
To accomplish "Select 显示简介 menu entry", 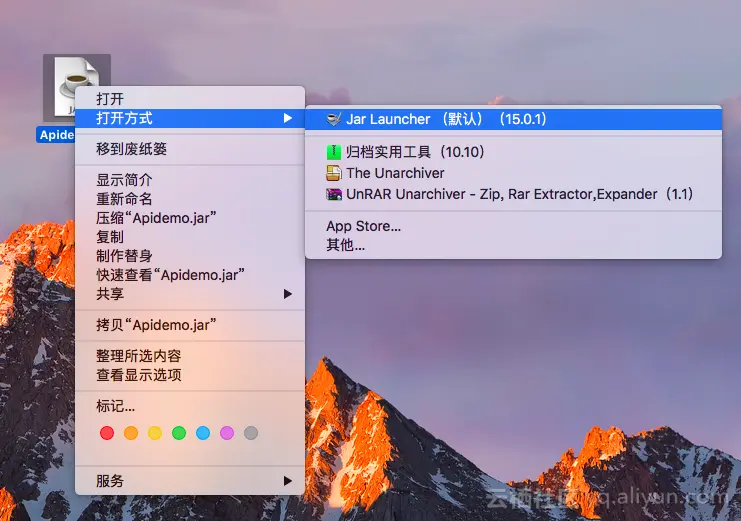I will tap(190, 180).
